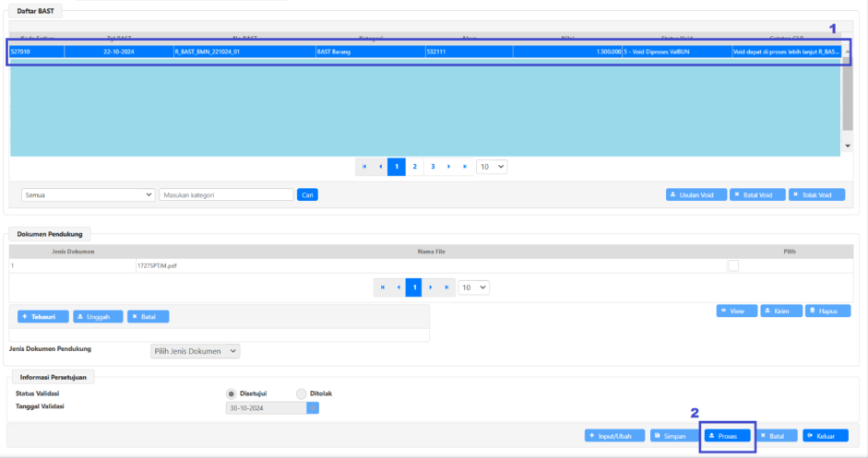
Task: Switch to page 2 of BAST list
Action: pyautogui.click(x=415, y=167)
